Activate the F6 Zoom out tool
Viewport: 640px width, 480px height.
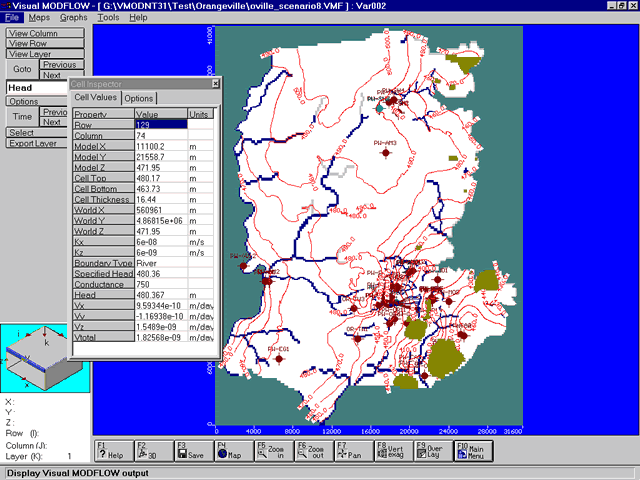click(314, 451)
